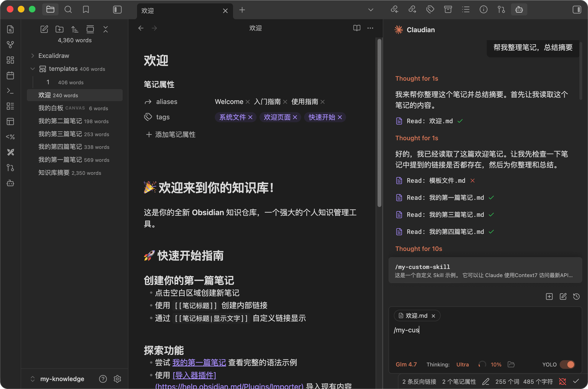Start a new chat with the plus icon
The width and height of the screenshot is (588, 389).
pyautogui.click(x=550, y=296)
